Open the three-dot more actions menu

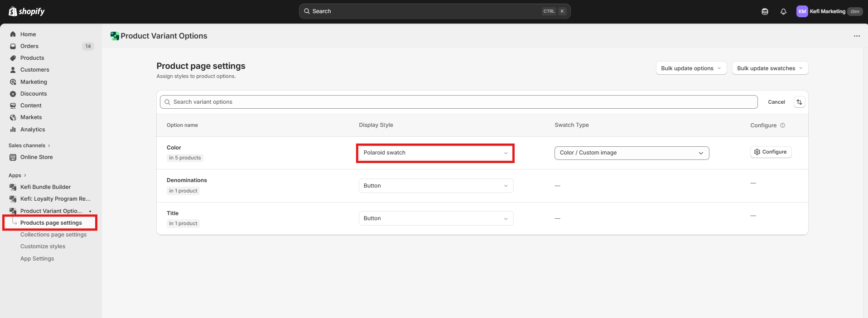tap(856, 36)
